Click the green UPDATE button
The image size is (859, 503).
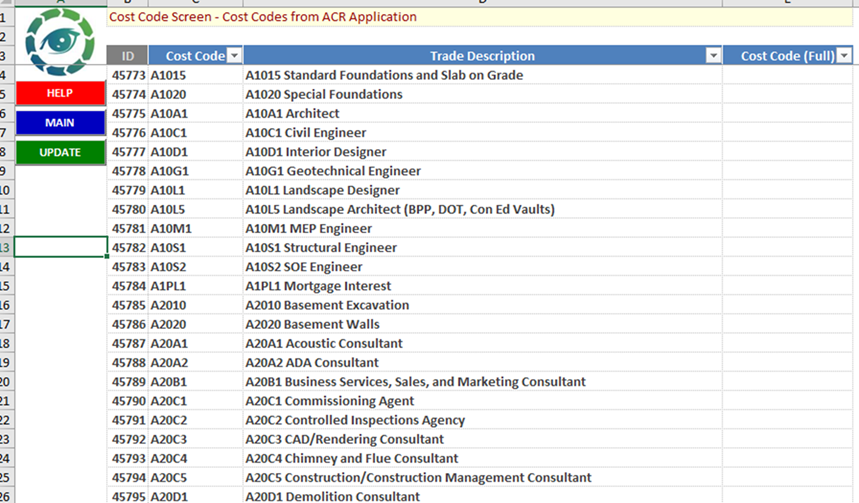tap(60, 152)
